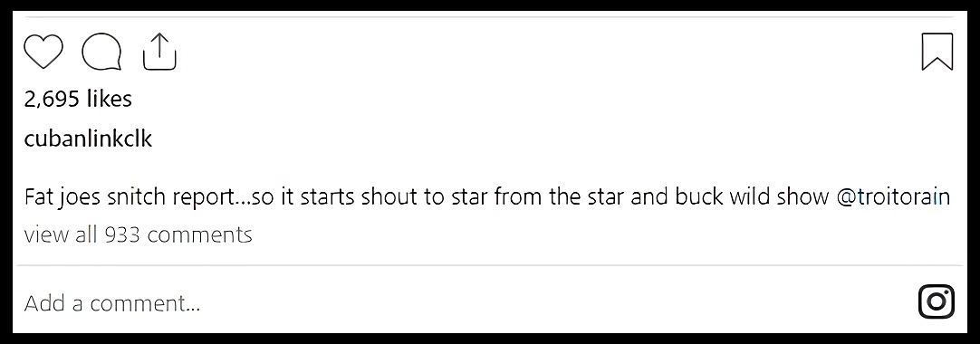Toggle the bookmark to add to saved

click(937, 52)
